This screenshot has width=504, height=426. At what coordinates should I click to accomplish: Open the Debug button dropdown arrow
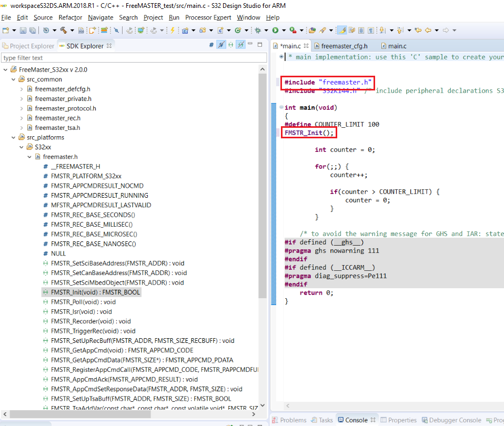click(266, 30)
